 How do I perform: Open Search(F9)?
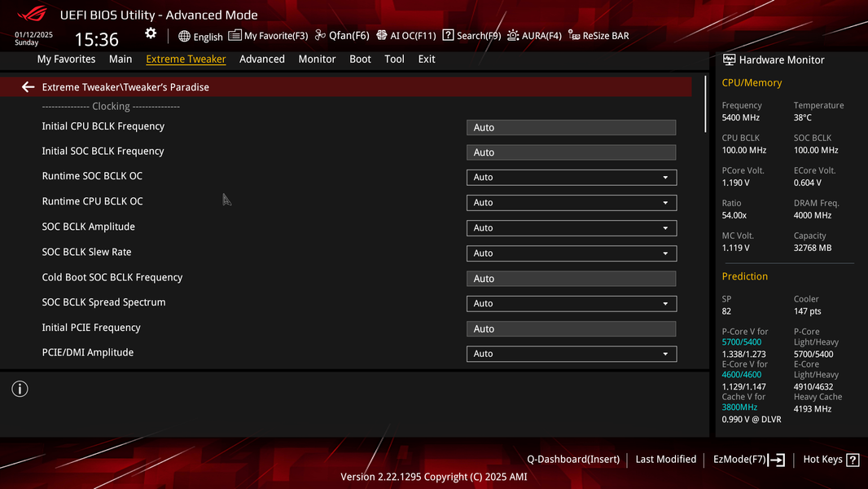479,36
